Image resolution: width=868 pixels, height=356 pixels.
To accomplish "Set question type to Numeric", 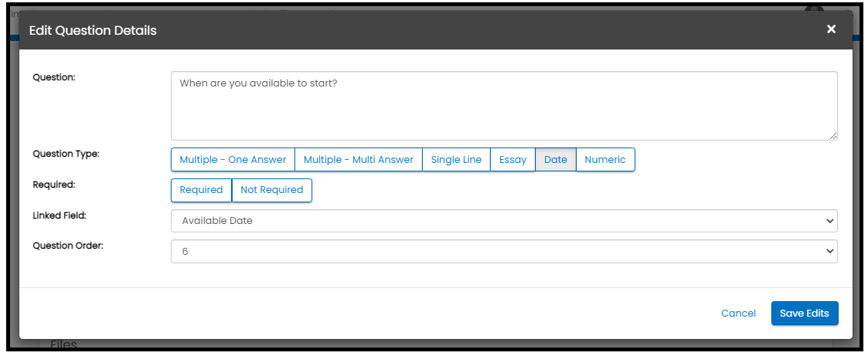I will (605, 160).
